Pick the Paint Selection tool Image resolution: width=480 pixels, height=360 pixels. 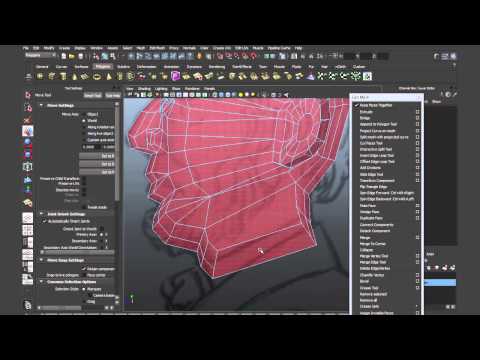coord(28,120)
